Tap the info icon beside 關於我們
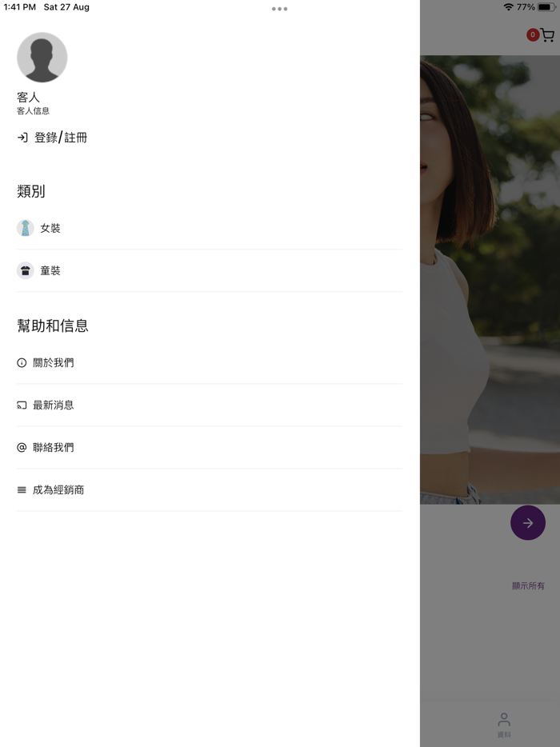Screen dimensions: 560x747 coord(22,363)
